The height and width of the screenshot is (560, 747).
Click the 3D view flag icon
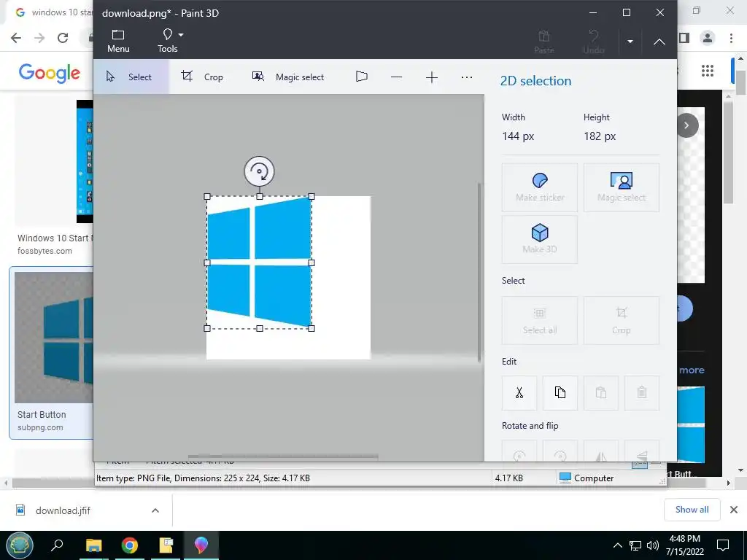point(362,76)
